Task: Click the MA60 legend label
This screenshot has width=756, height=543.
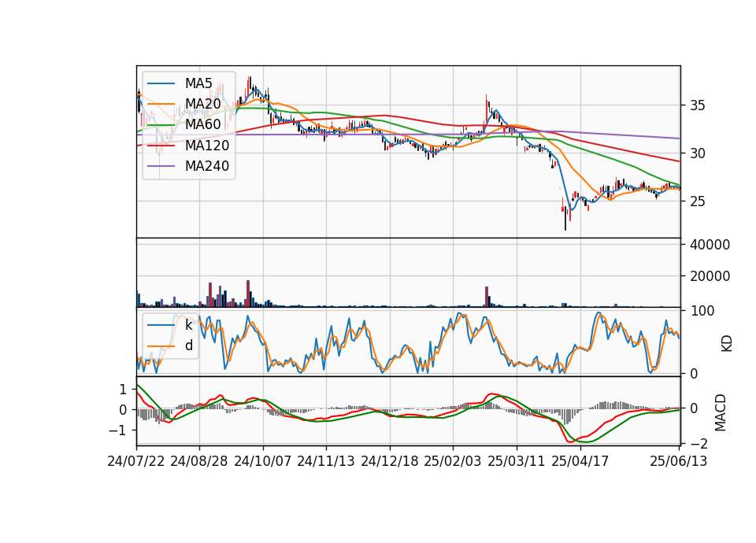Action: 202,125
